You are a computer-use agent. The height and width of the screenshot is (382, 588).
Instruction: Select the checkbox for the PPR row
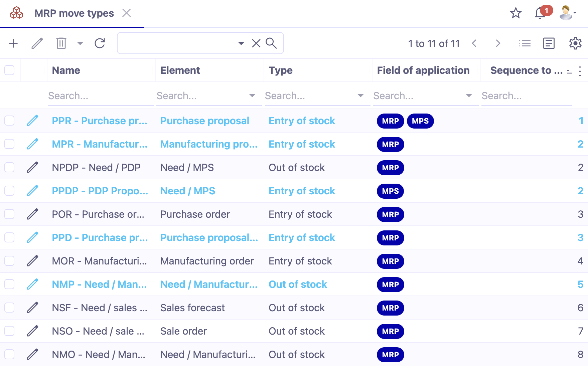(9, 121)
